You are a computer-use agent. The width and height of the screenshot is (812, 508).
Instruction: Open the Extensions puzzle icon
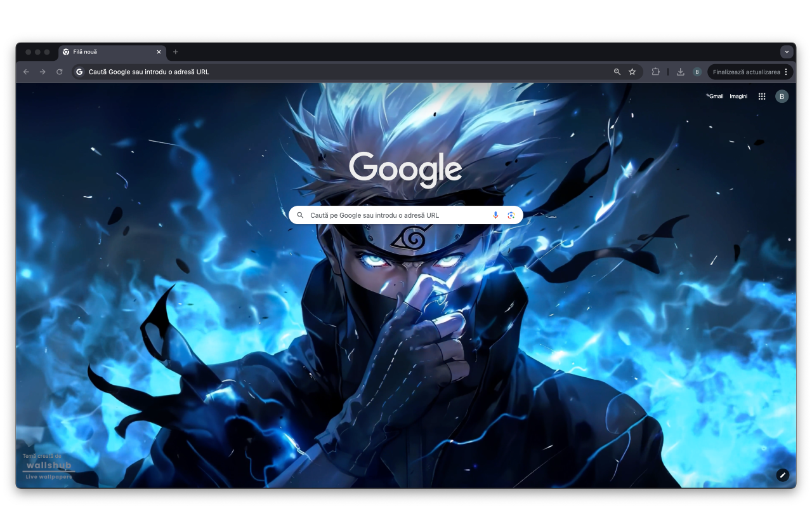point(656,72)
